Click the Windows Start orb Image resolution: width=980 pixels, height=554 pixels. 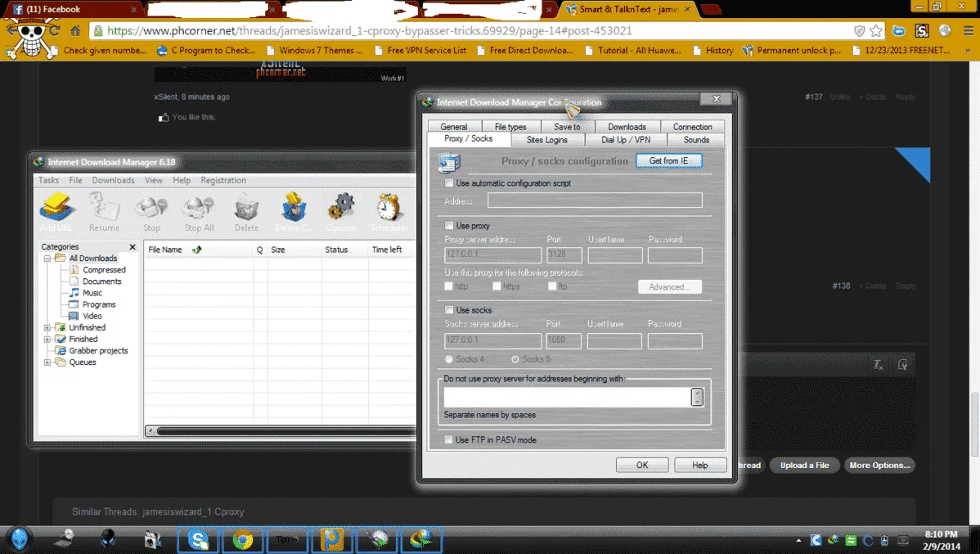(20, 538)
